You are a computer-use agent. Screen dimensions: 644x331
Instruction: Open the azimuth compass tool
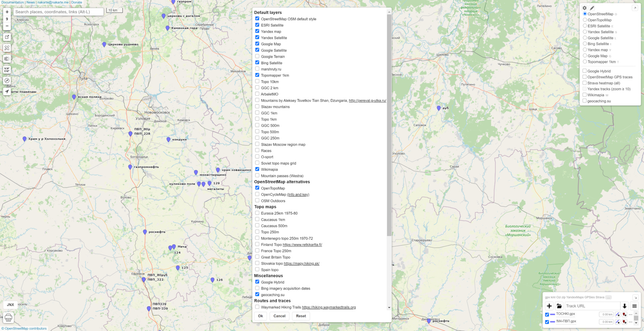7,81
